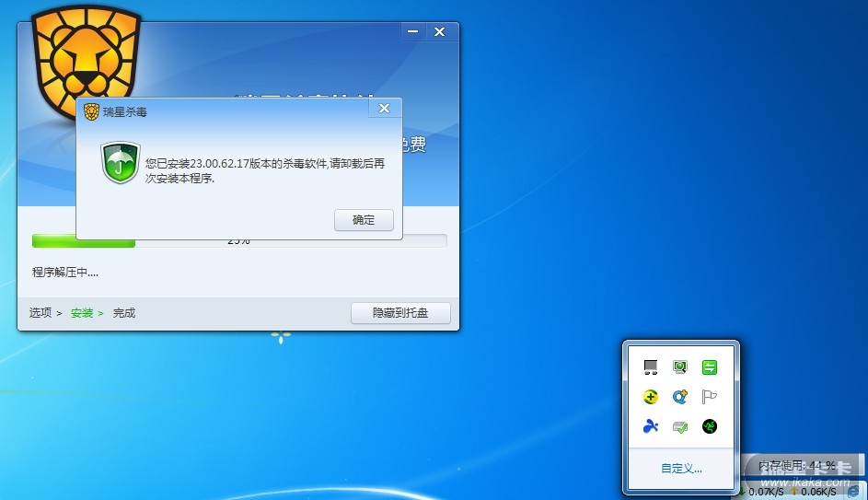This screenshot has height=500, width=868.
Task: Open the blue Snagit-style tray icon
Action: tap(651, 425)
